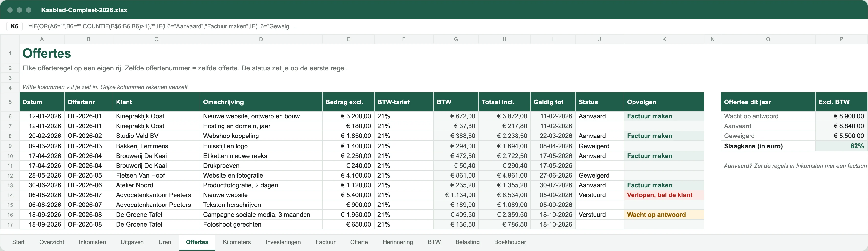Select the Uren sheet tab

[x=165, y=242]
